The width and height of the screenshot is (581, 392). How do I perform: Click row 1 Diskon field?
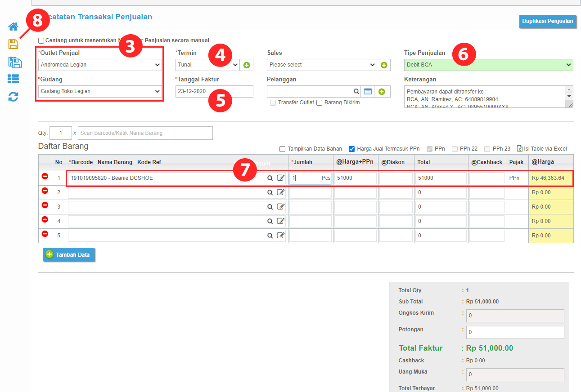[x=396, y=178]
